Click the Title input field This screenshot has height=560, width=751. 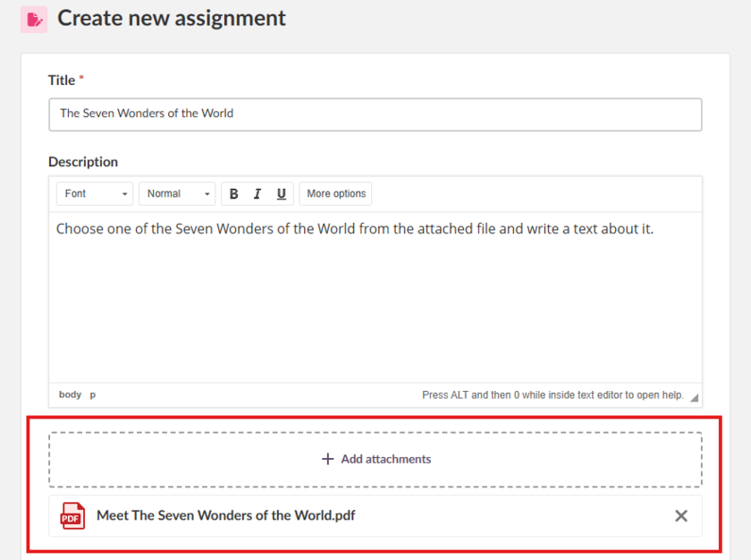(375, 114)
